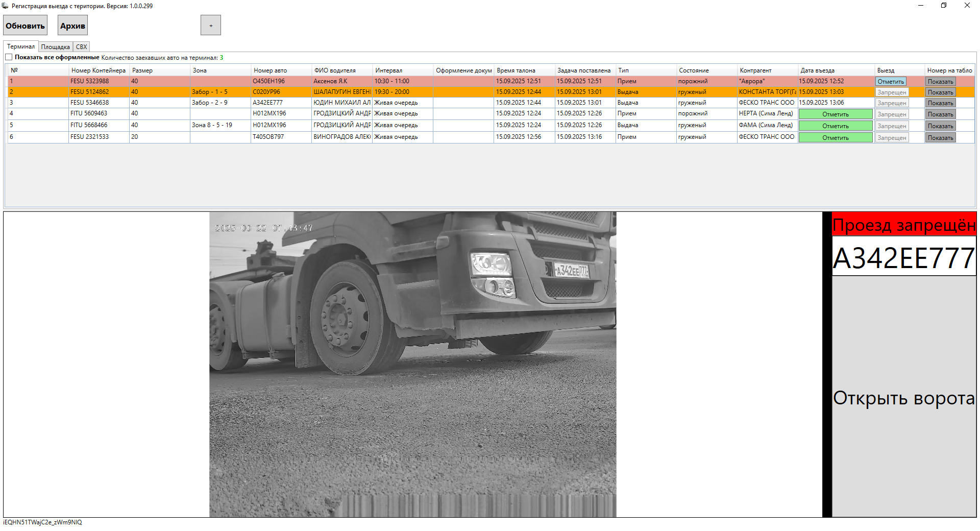Click the Обновить refresh button
Viewport: 980px width, 531px height.
tap(25, 26)
